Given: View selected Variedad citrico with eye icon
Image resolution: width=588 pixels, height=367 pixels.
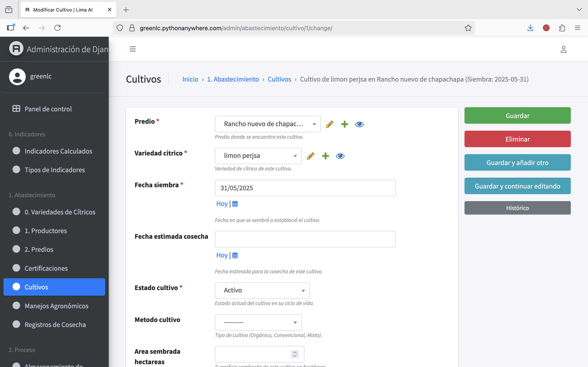Looking at the screenshot, I should click(x=340, y=156).
